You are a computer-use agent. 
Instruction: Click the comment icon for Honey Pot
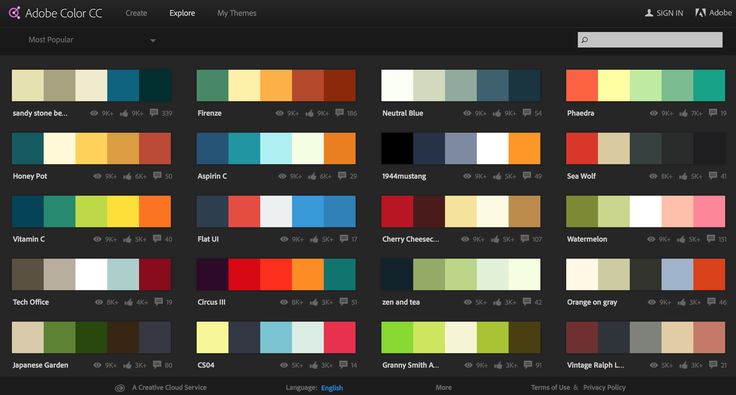[157, 175]
